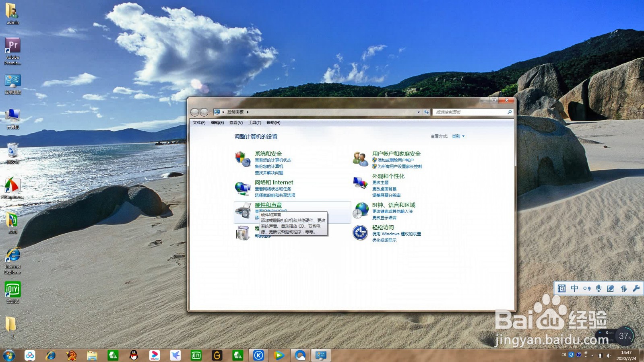Click 添加或删除用户帐户 link
Screen dimensions: 644x362
click(396, 160)
